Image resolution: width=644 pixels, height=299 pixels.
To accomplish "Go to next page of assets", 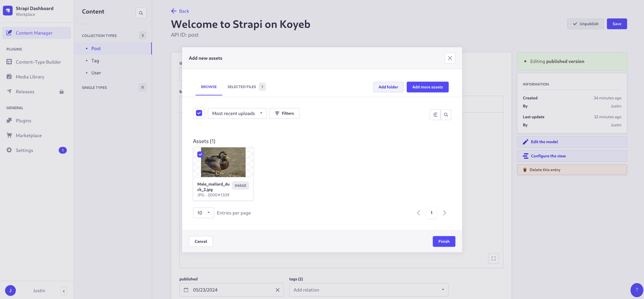I will pos(444,213).
